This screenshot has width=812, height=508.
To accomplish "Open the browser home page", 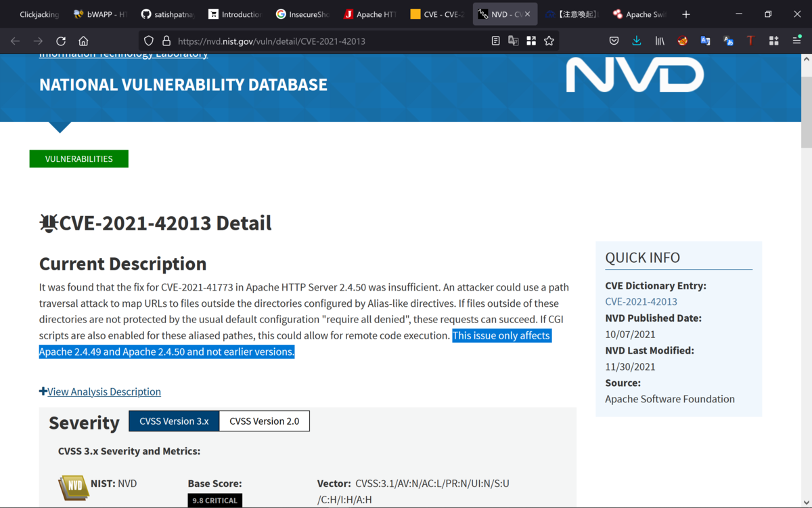I will point(83,41).
